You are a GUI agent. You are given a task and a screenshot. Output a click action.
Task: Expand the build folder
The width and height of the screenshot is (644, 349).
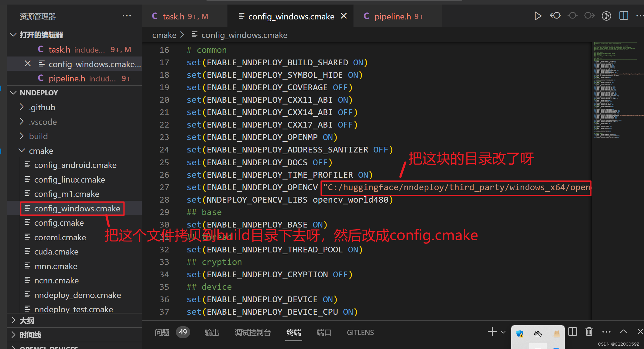point(22,136)
